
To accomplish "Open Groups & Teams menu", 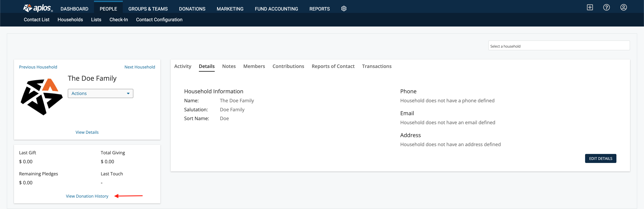I will point(148,9).
